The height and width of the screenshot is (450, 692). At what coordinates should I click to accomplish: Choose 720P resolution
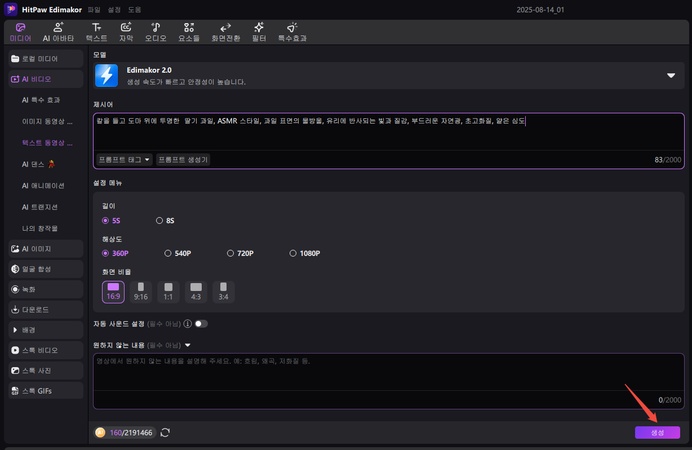240,253
